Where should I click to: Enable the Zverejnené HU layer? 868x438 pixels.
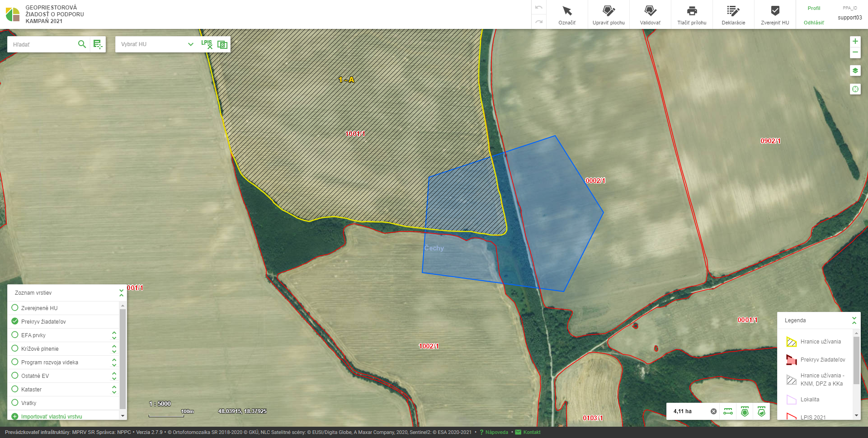coord(15,308)
